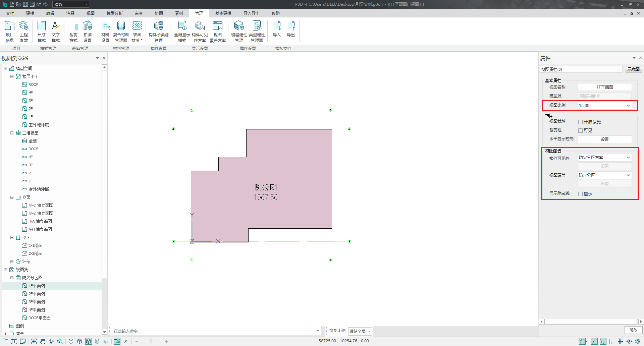Screen dimensions: 644x346
Task: Click the 楼层属性管理 icon
Action: click(239, 32)
